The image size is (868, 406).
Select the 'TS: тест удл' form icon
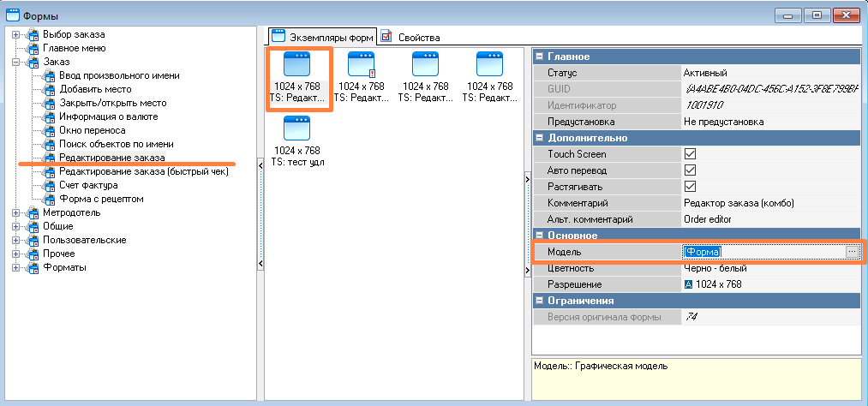[297, 130]
